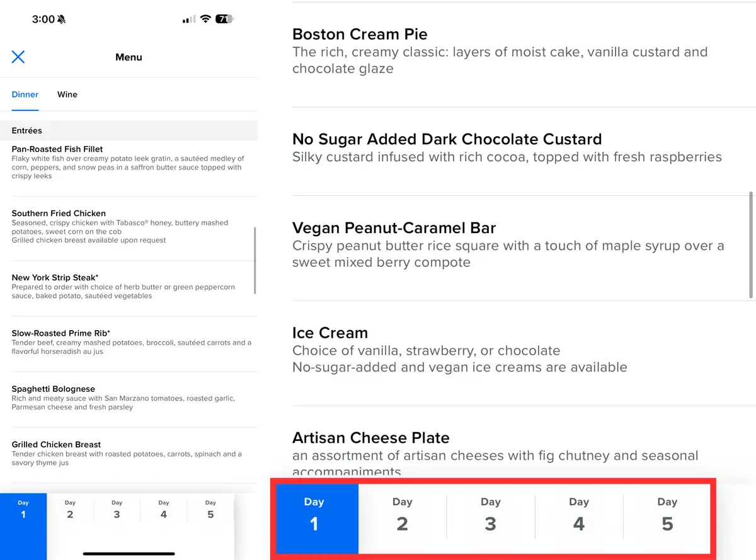The width and height of the screenshot is (756, 560).
Task: Click the entrées list scrollbar
Action: [x=255, y=260]
